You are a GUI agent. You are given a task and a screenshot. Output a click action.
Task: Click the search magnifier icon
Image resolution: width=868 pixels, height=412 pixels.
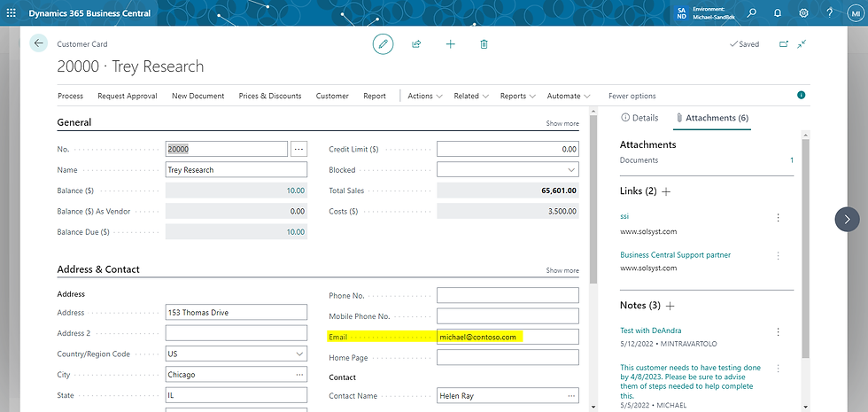[x=751, y=12]
